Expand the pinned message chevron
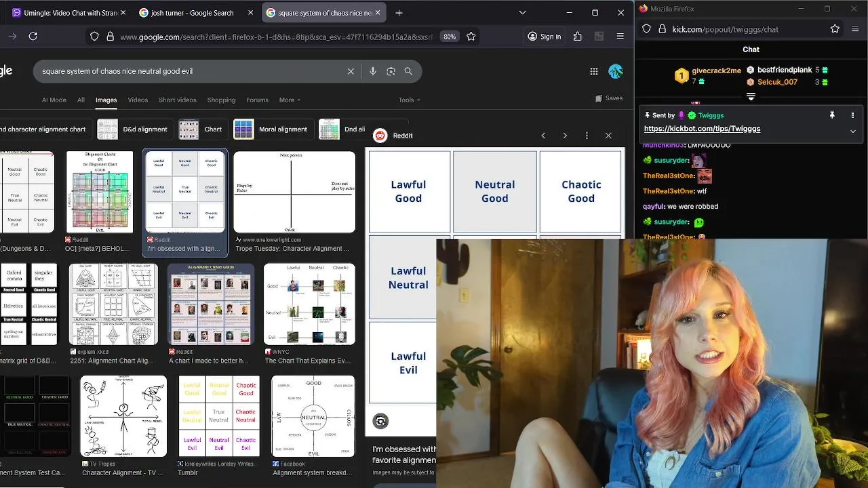This screenshot has width=868, height=488. 852,131
